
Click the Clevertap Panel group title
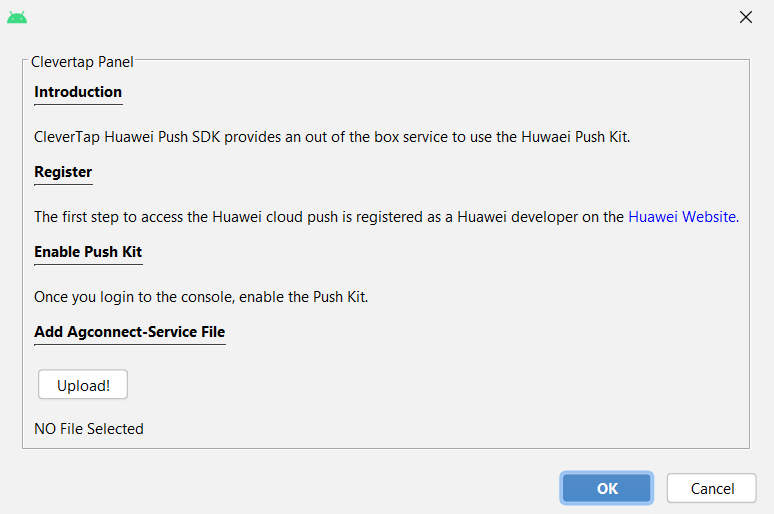[82, 62]
